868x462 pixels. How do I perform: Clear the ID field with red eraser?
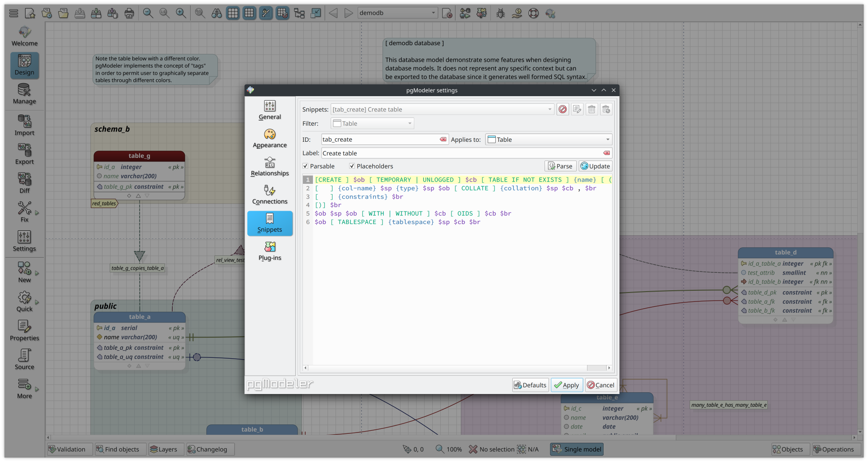pyautogui.click(x=443, y=140)
